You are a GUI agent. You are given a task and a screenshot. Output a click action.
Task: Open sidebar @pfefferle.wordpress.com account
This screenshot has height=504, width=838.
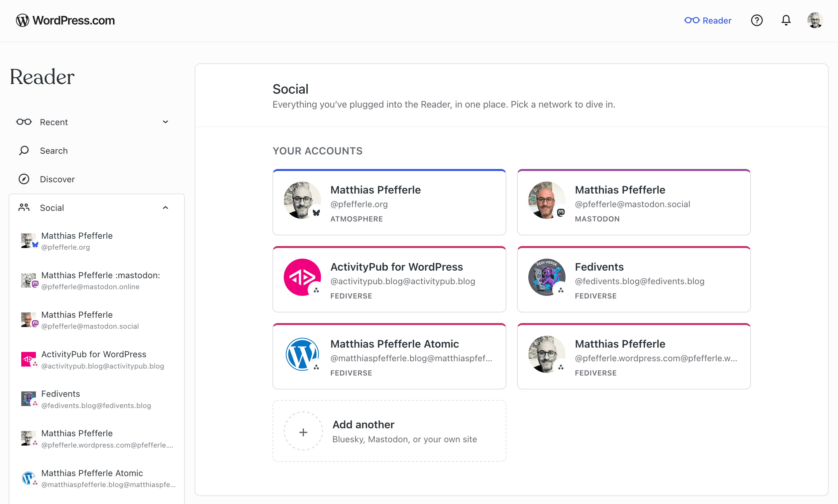point(96,439)
